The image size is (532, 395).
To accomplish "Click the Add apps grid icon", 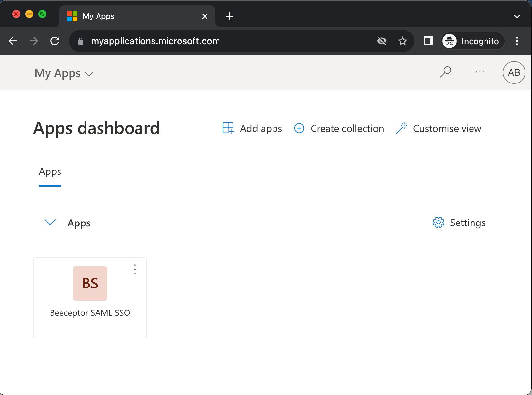I will click(228, 128).
